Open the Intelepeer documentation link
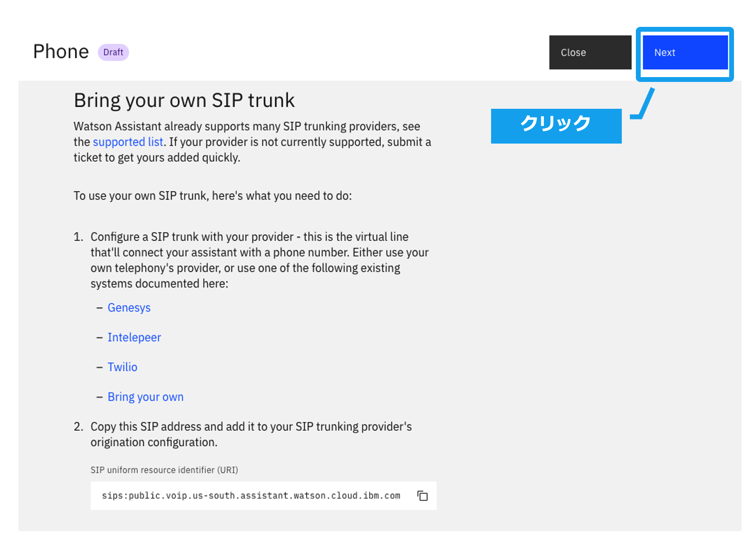The width and height of the screenshot is (756, 547). pos(134,337)
